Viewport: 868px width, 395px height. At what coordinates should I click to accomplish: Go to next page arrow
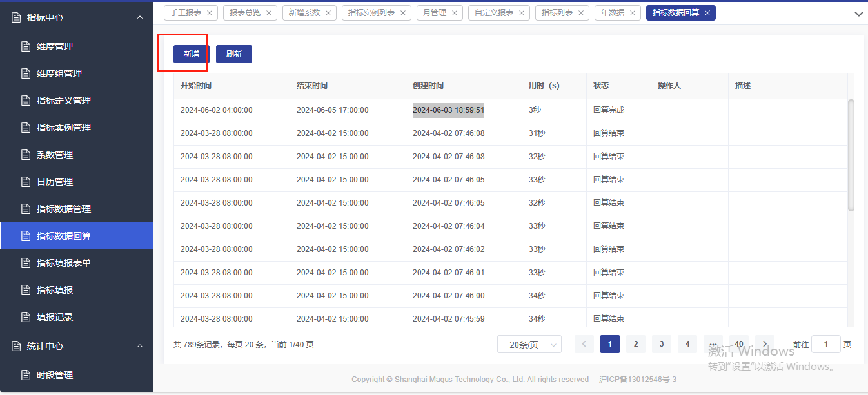(x=765, y=344)
